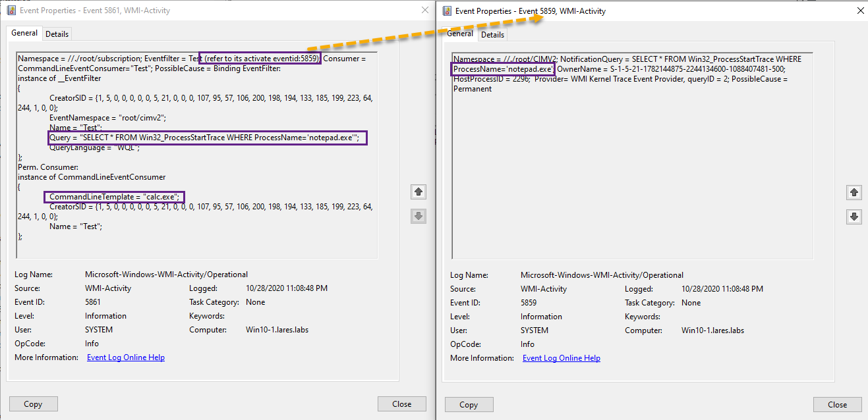Click the Event Viewer icon in Event 5859 title bar

coord(446,11)
